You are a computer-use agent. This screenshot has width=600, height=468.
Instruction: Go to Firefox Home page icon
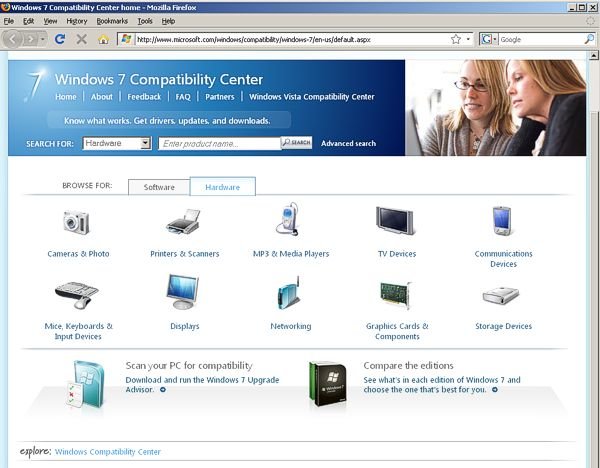point(103,39)
